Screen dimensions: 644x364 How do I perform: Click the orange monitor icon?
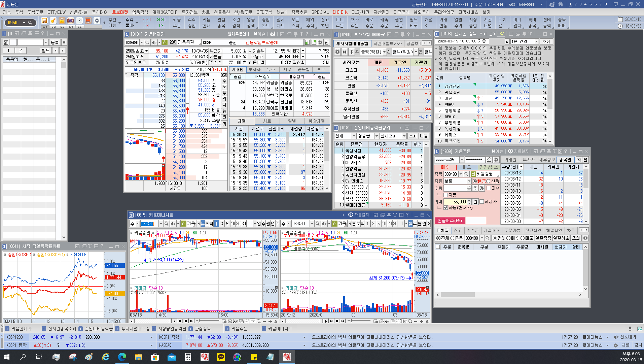pos(88,21)
